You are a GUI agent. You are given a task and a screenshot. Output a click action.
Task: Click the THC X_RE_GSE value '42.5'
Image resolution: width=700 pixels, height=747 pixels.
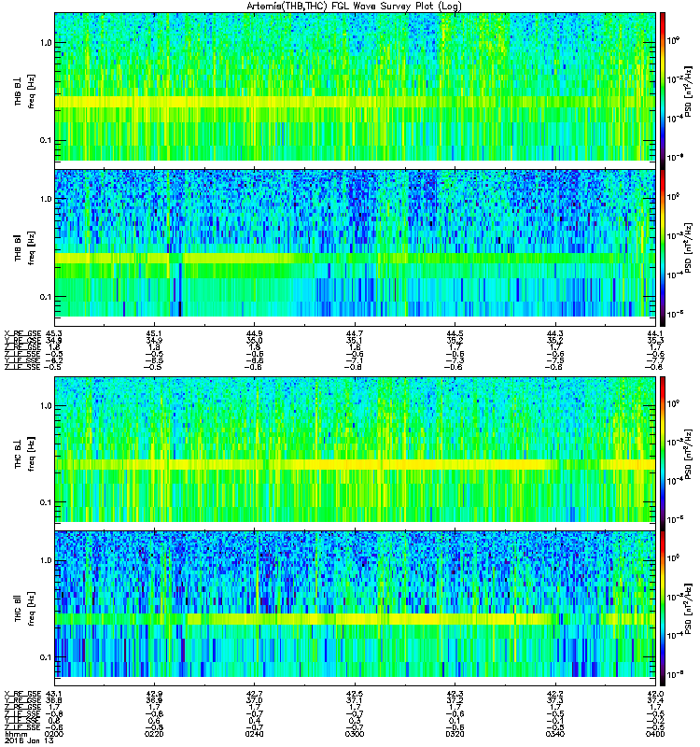[355, 694]
